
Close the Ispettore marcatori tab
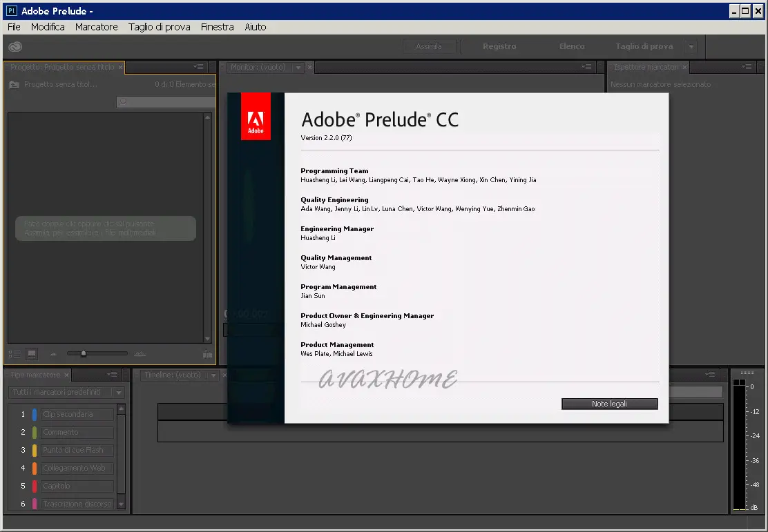(x=684, y=67)
